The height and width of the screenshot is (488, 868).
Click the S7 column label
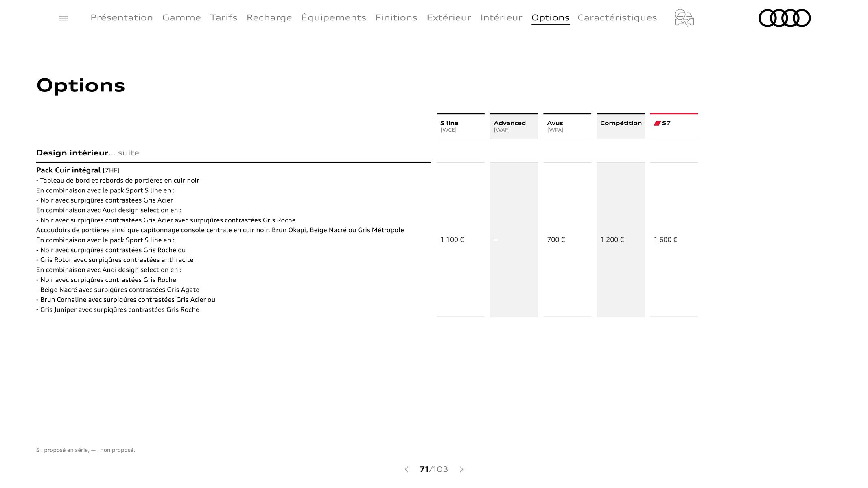(x=666, y=123)
